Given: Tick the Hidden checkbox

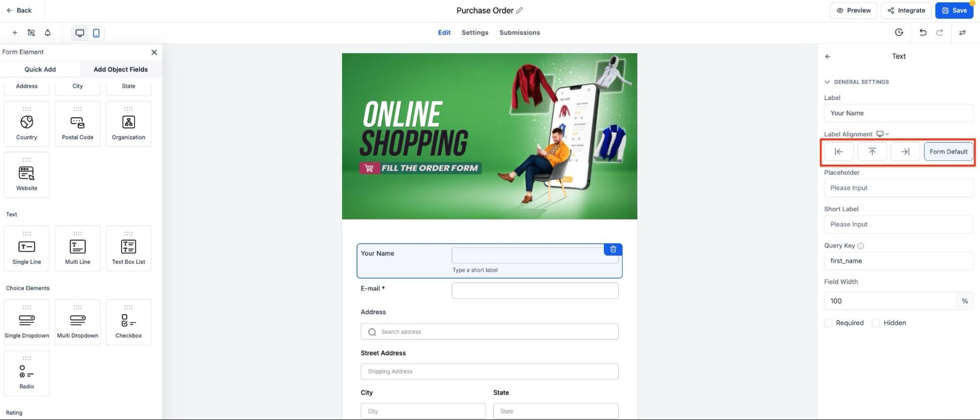Looking at the screenshot, I should click(876, 323).
